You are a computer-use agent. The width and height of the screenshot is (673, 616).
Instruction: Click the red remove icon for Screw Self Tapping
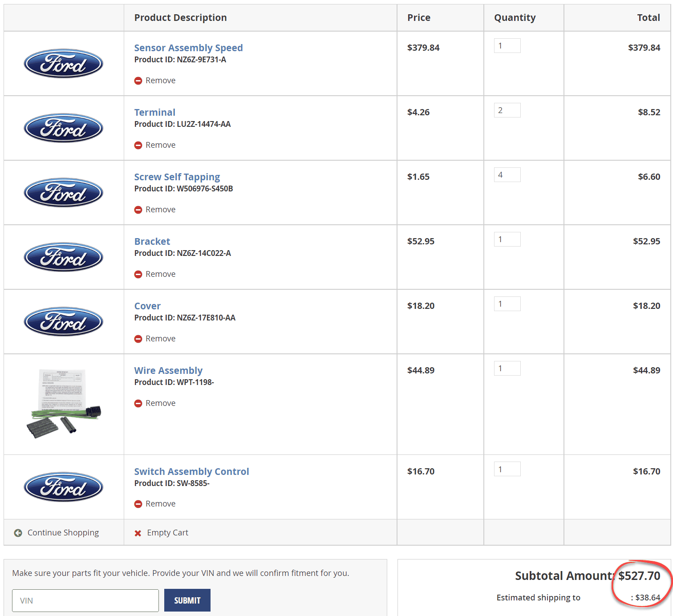click(138, 210)
